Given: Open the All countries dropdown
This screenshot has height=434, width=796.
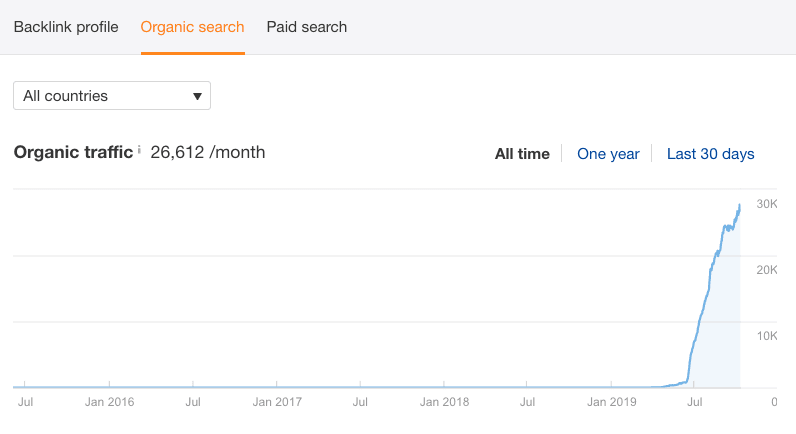Looking at the screenshot, I should [x=111, y=96].
